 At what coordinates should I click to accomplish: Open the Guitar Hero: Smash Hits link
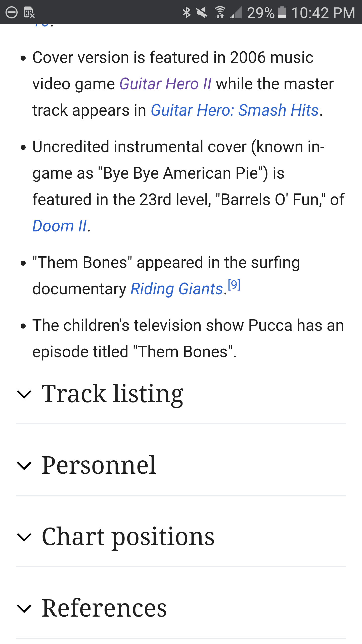click(235, 110)
